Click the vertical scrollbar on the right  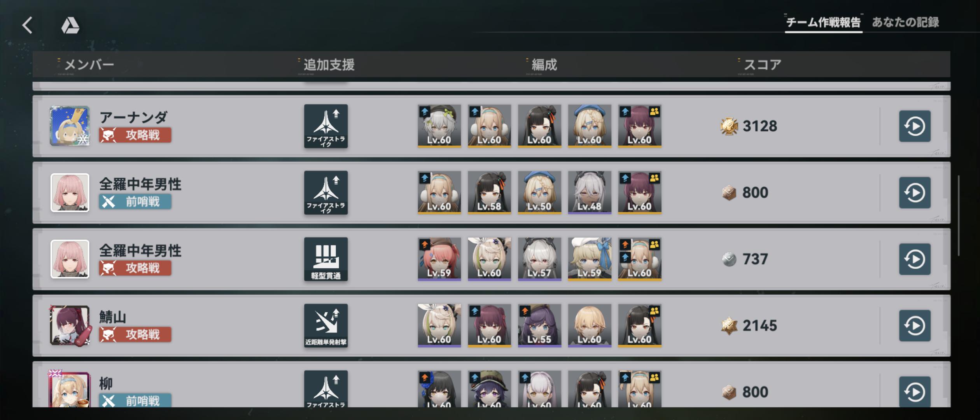click(x=959, y=216)
